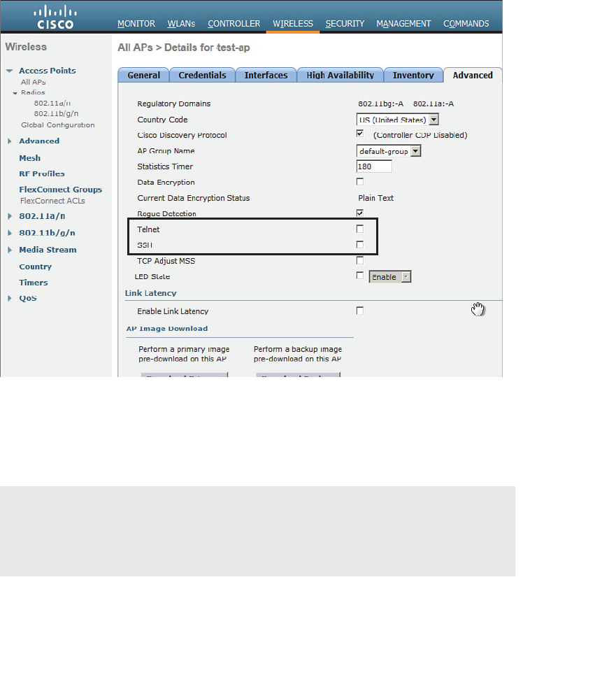616x689 pixels.
Task: Open the bold 802.11a/n sidebar section
Action: pyautogui.click(x=42, y=216)
